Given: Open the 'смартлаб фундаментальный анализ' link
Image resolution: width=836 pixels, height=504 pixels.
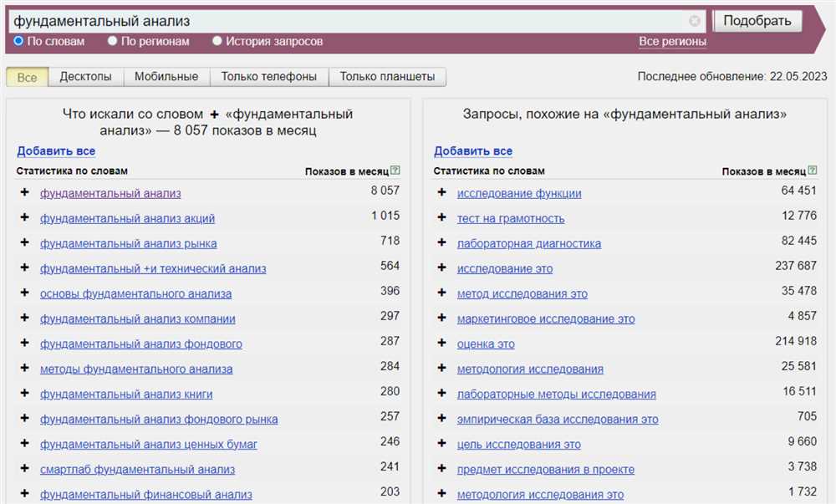Looking at the screenshot, I should pos(138,470).
